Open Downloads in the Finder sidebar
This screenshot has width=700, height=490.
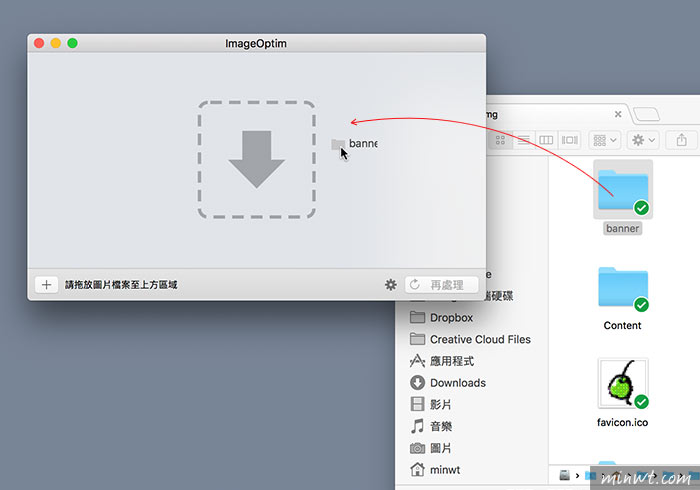pyautogui.click(x=448, y=383)
